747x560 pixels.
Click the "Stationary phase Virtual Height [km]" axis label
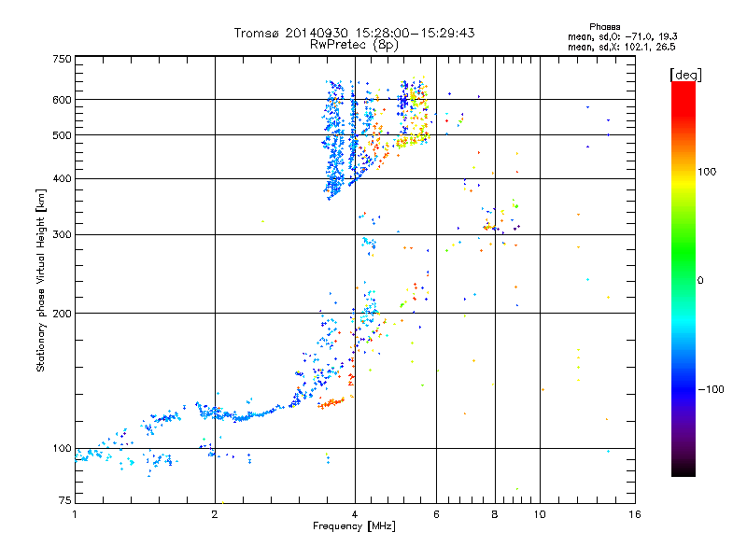(40, 281)
